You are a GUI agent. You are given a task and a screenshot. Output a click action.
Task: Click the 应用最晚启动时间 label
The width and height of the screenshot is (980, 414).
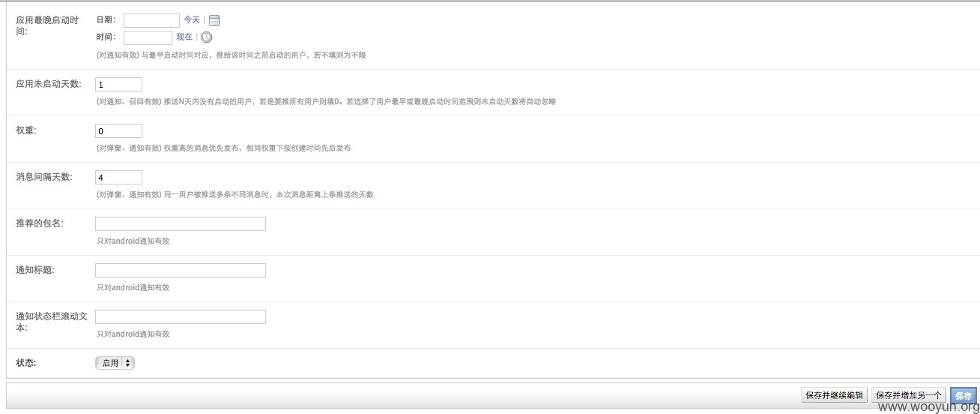47,25
